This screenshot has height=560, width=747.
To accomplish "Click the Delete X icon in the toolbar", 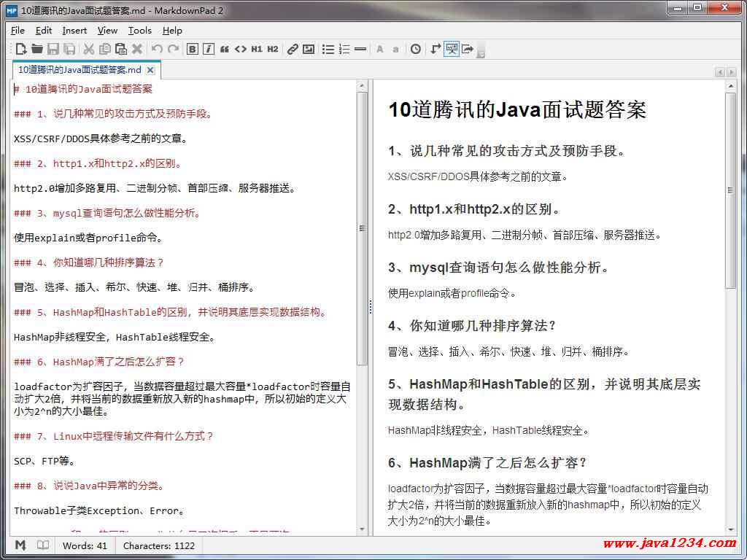I will [x=137, y=49].
